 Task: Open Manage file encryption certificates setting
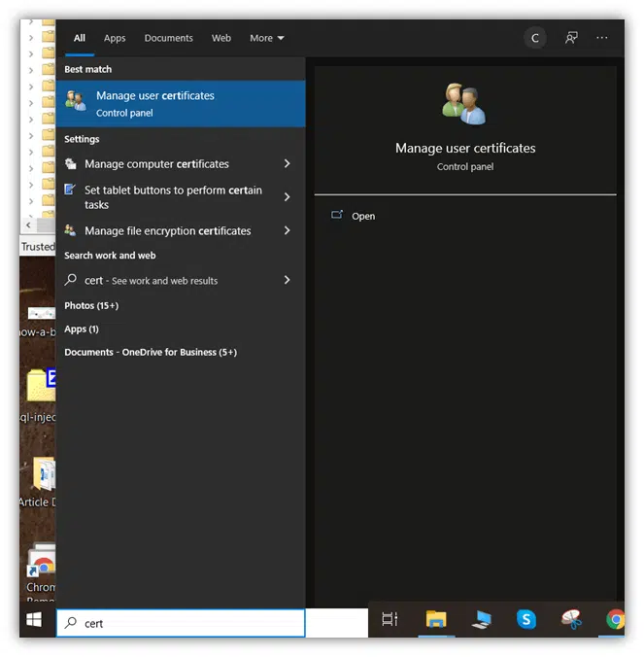[x=167, y=231]
